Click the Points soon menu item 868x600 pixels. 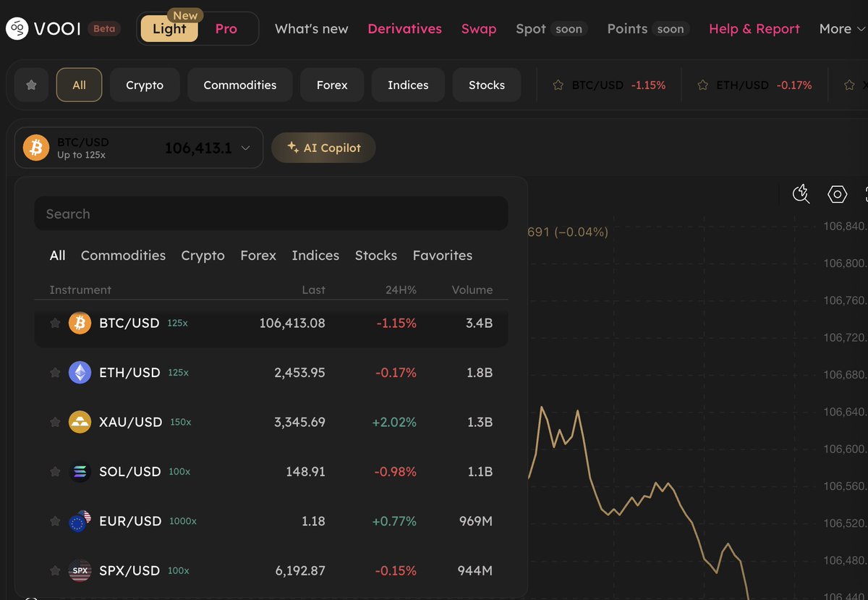(648, 29)
